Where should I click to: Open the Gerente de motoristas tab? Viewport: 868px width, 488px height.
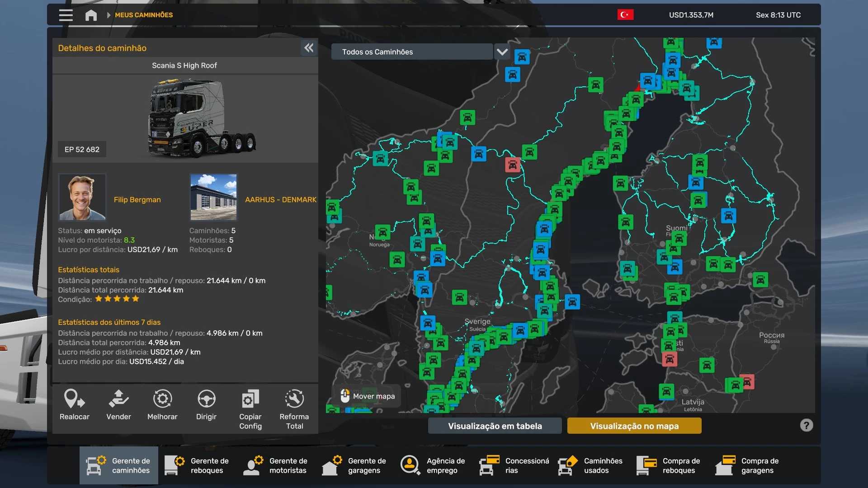[x=276, y=465]
